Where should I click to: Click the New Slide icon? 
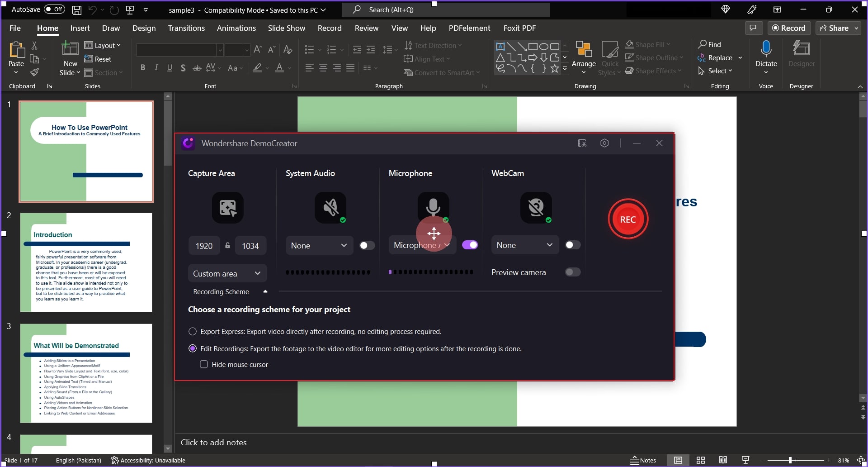click(x=70, y=48)
